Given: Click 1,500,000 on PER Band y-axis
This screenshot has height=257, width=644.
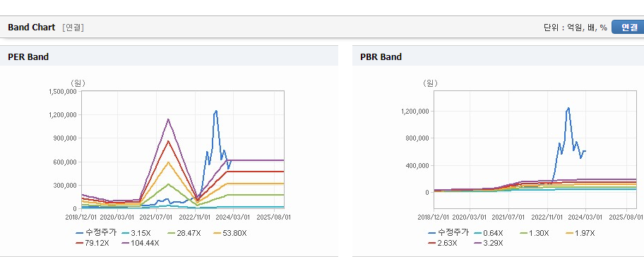Looking at the screenshot, I should [x=62, y=92].
